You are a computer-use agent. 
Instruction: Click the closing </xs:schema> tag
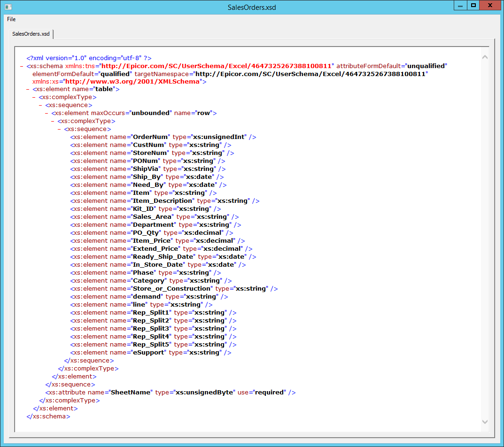pyautogui.click(x=48, y=416)
